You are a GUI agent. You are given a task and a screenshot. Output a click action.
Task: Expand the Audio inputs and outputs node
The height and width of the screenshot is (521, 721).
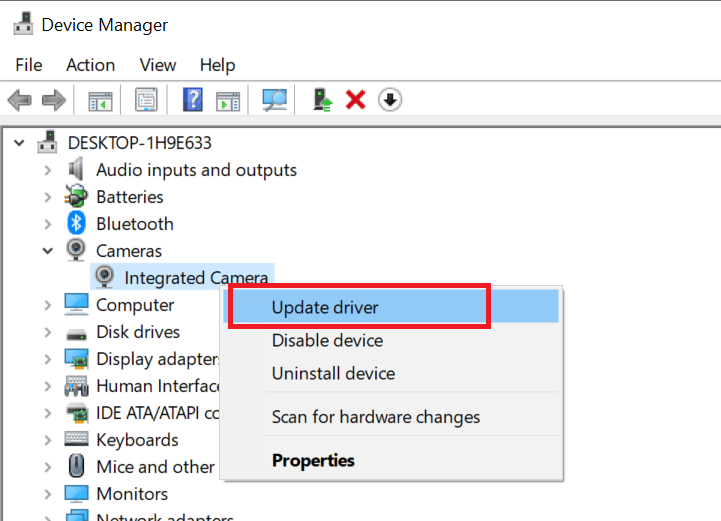(x=48, y=170)
